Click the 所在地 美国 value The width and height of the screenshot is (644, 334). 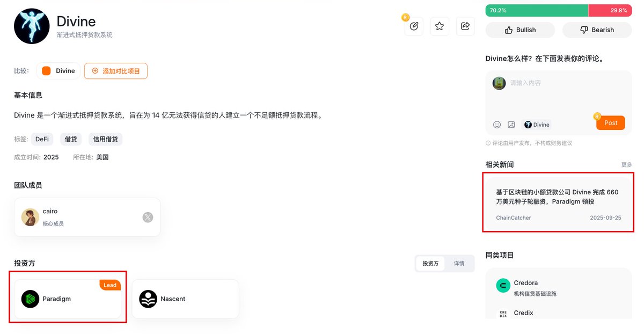(102, 157)
